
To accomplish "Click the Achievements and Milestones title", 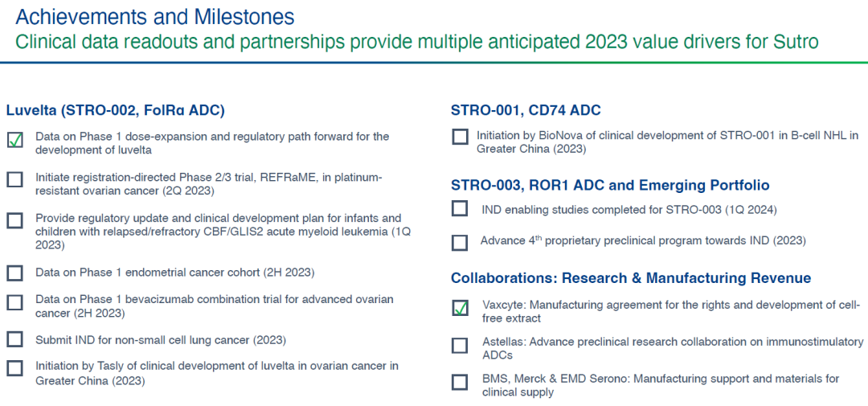I will (155, 17).
